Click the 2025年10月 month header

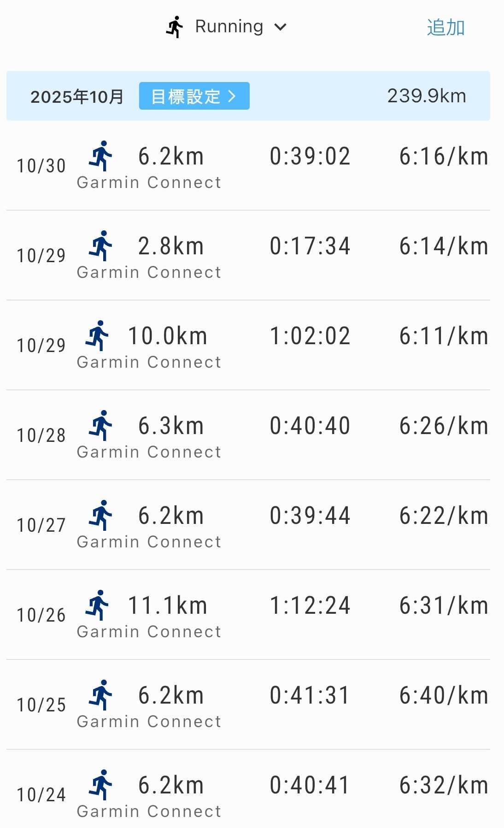(77, 96)
